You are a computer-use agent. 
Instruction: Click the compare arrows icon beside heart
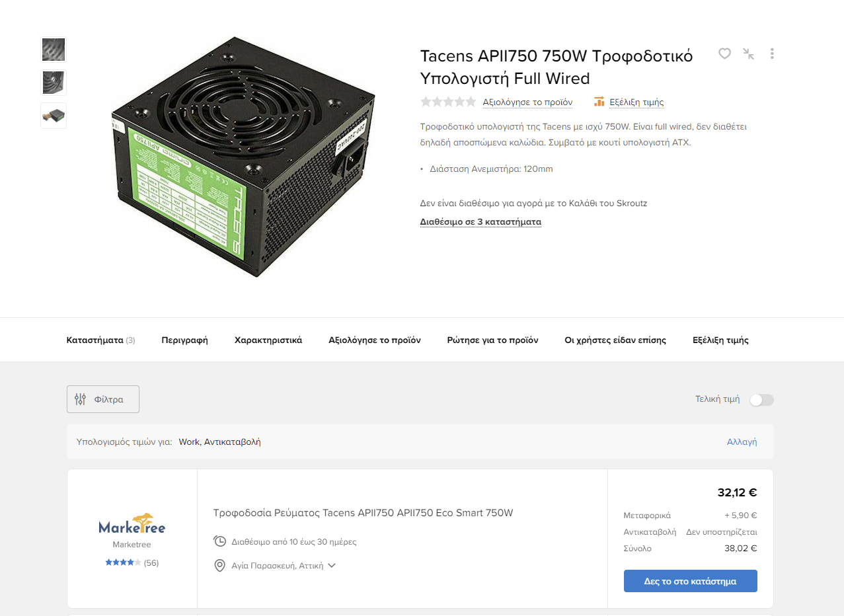(x=748, y=54)
